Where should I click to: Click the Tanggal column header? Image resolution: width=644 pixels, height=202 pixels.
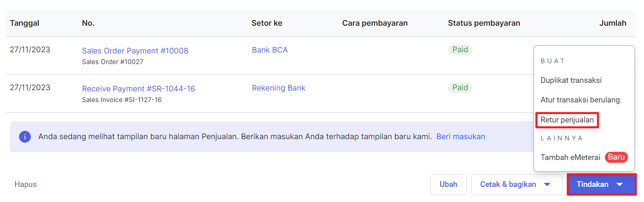coord(24,23)
